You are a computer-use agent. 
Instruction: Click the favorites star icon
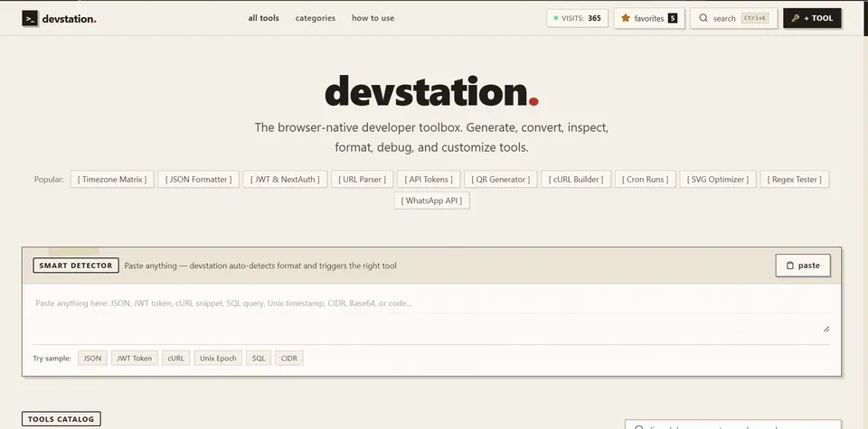(x=626, y=18)
